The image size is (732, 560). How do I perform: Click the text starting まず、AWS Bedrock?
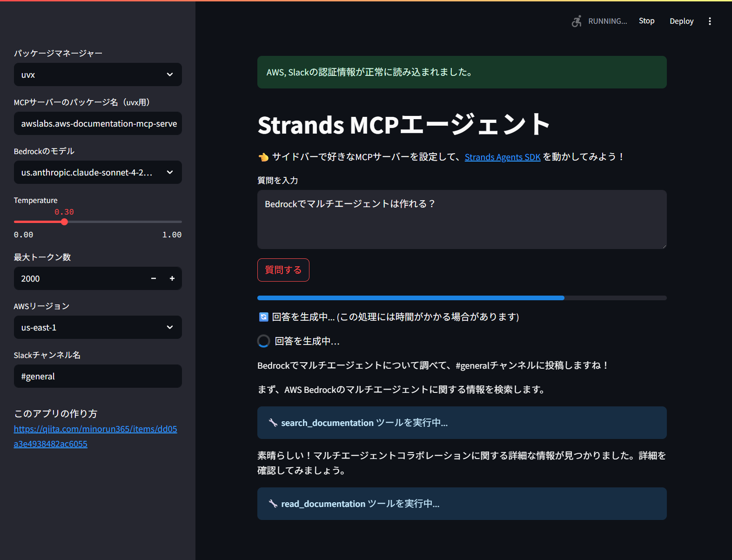tap(402, 389)
